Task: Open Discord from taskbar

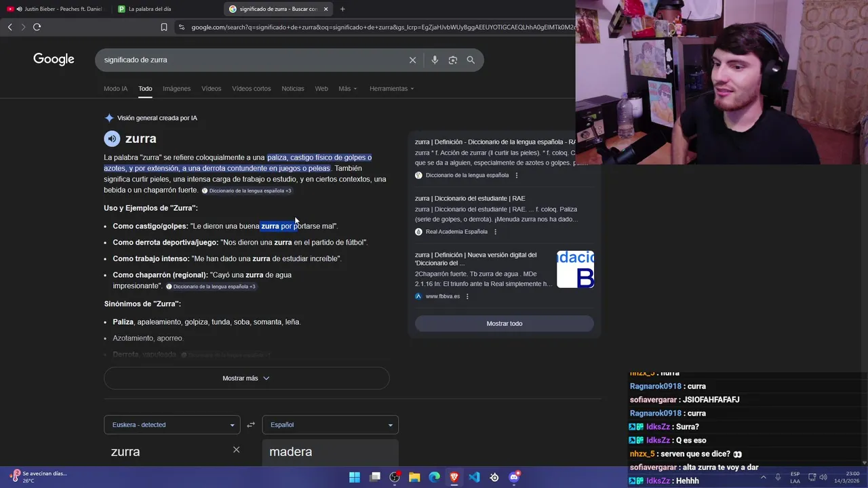Action: click(x=514, y=477)
